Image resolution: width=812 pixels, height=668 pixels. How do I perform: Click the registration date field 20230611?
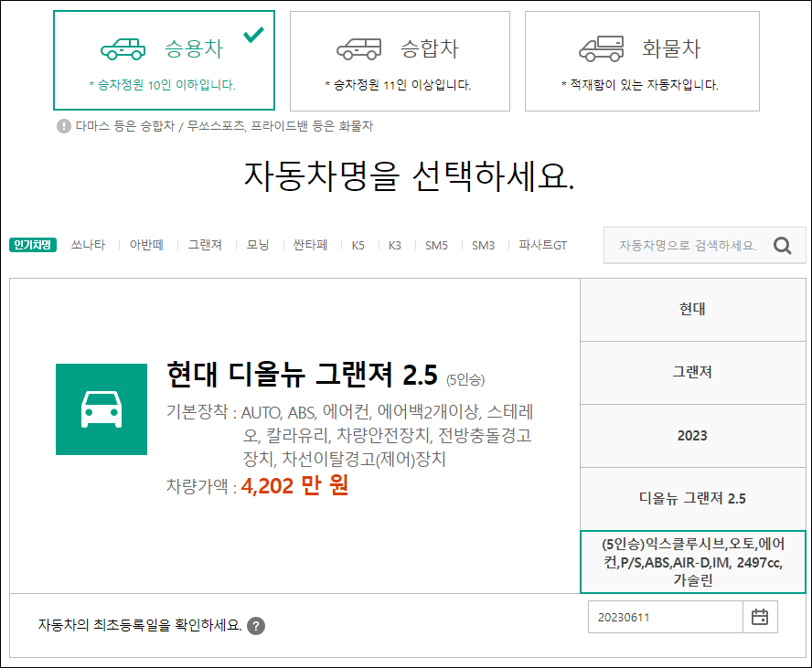tap(666, 618)
